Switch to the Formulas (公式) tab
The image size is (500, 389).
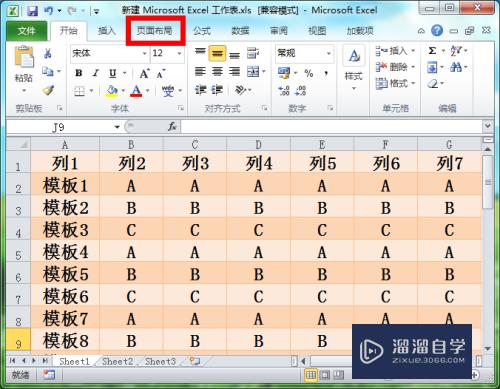point(202,31)
